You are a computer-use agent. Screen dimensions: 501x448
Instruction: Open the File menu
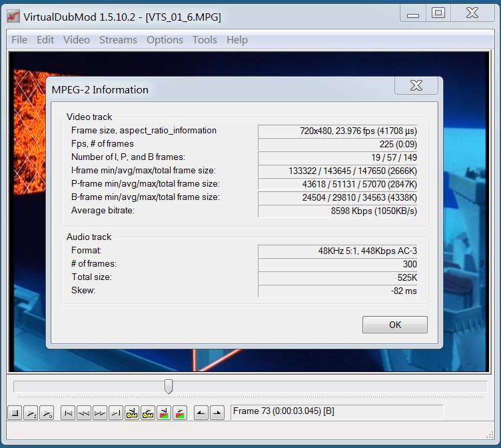[19, 40]
